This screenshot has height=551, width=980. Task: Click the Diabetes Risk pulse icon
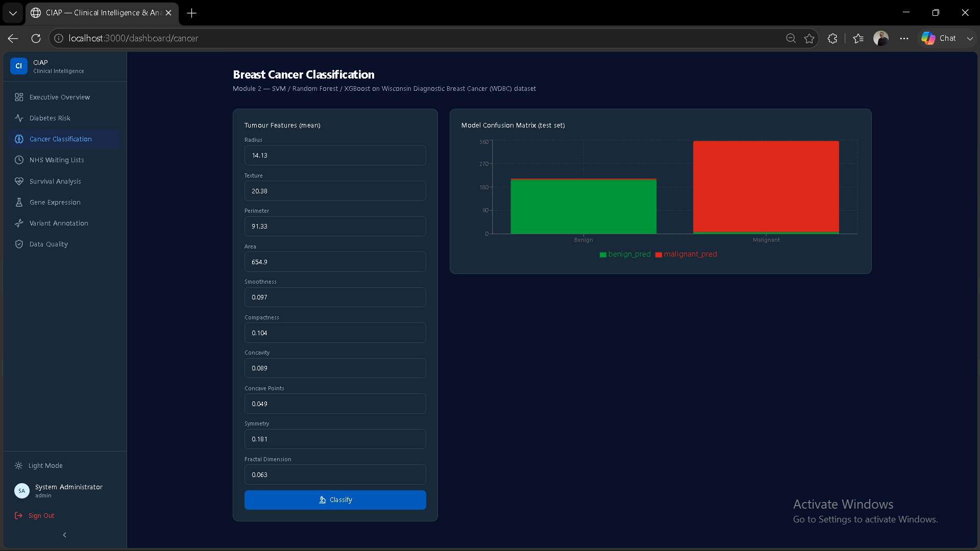(x=19, y=118)
